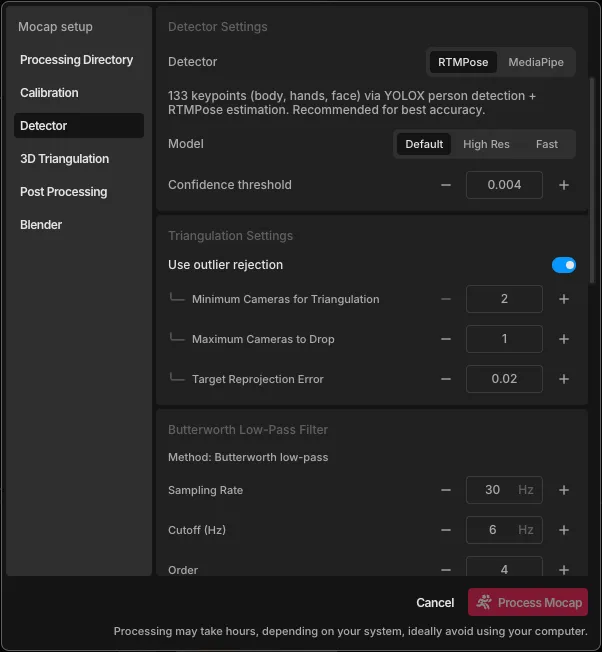
Task: Increase Target Reprojection Error
Action: (x=564, y=379)
